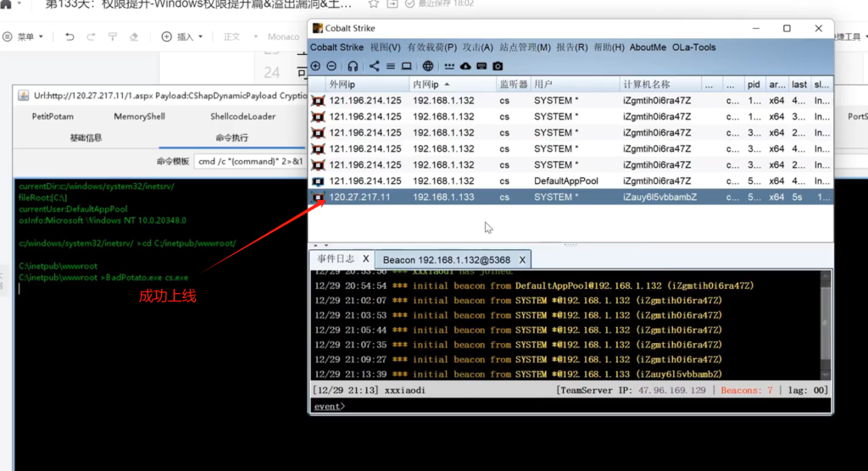Viewport: 868px width, 471px height.
Task: Open the 报告(R) menu
Action: [x=572, y=47]
